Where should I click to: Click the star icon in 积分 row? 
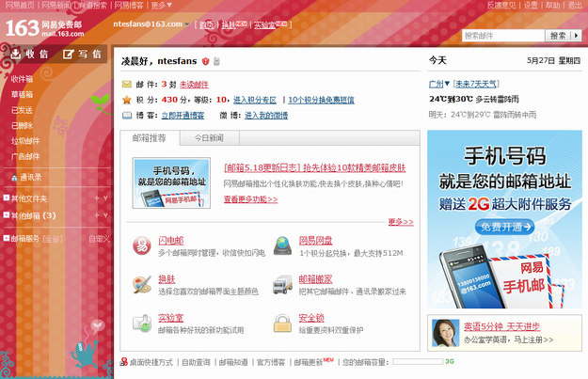pyautogui.click(x=127, y=100)
